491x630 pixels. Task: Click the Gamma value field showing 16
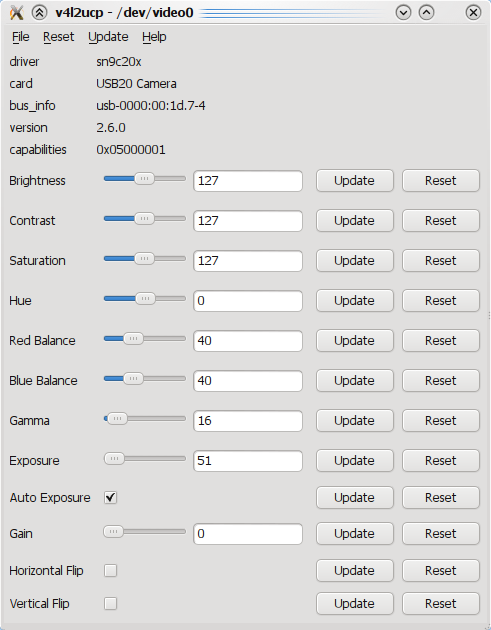pos(248,421)
